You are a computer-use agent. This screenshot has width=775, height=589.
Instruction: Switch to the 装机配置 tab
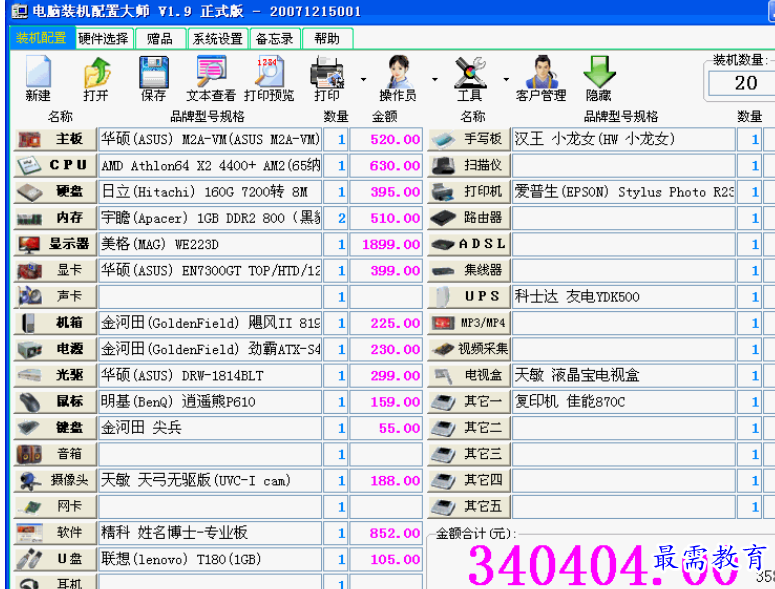pos(42,38)
